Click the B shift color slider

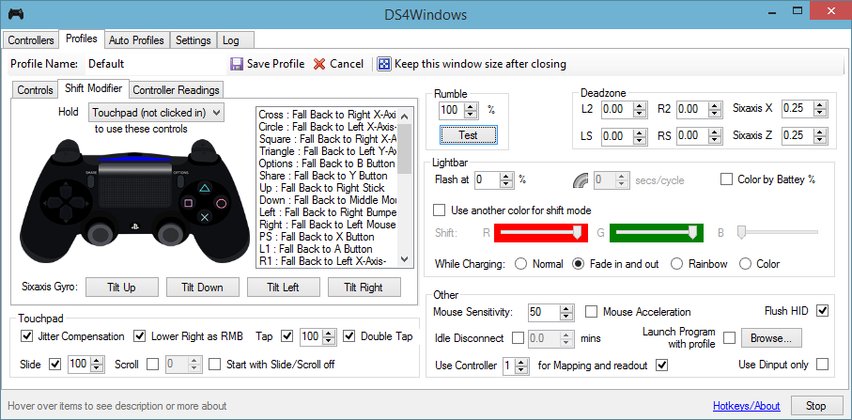coord(777,233)
